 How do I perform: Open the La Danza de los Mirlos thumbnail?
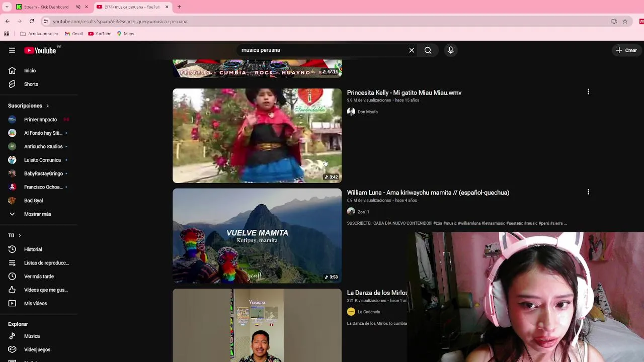pyautogui.click(x=257, y=325)
